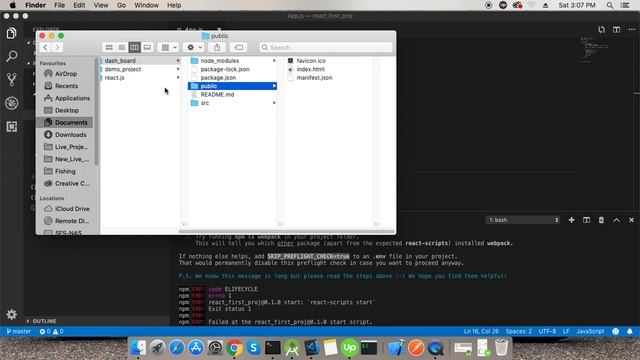
Task: Switch Finder to icon view
Action: pyautogui.click(x=109, y=47)
